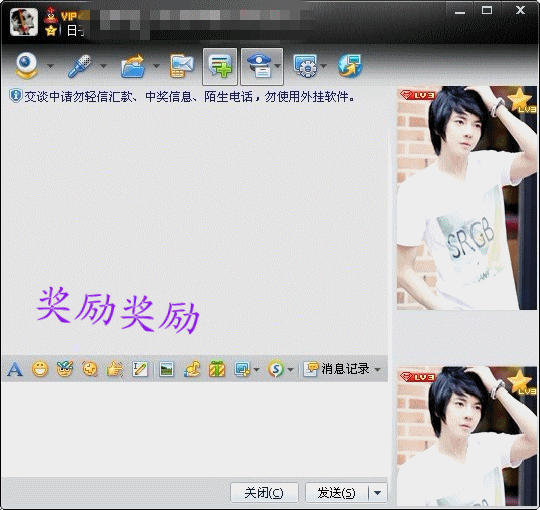Create a discussion group with green plus icon

pyautogui.click(x=220, y=66)
